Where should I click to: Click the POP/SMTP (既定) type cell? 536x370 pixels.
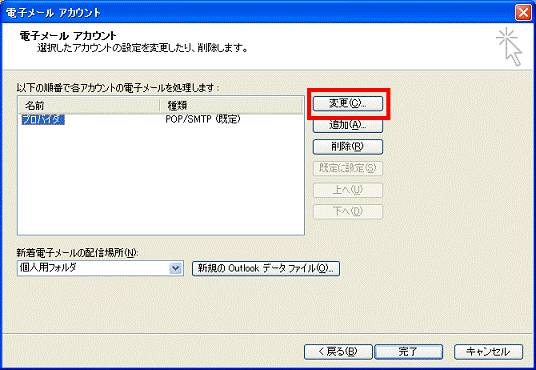pos(203,119)
